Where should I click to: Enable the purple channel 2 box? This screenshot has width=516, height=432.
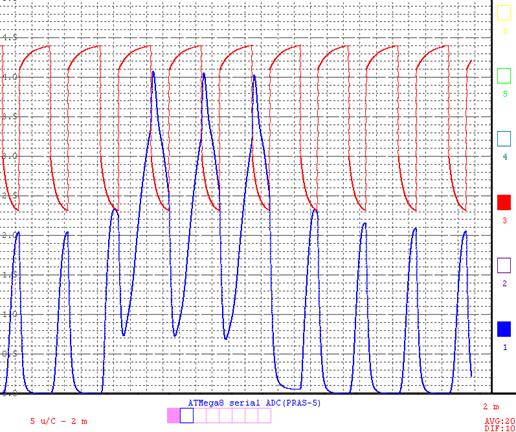coord(504,265)
